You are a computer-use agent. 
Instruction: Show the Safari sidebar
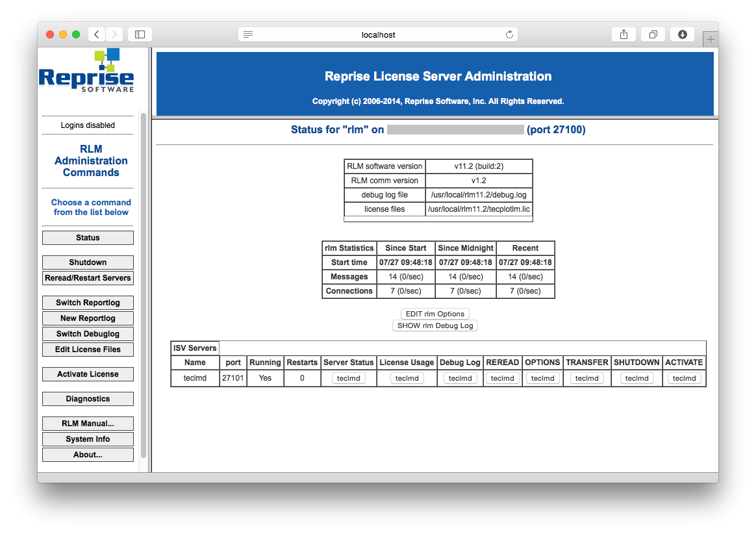pyautogui.click(x=140, y=34)
